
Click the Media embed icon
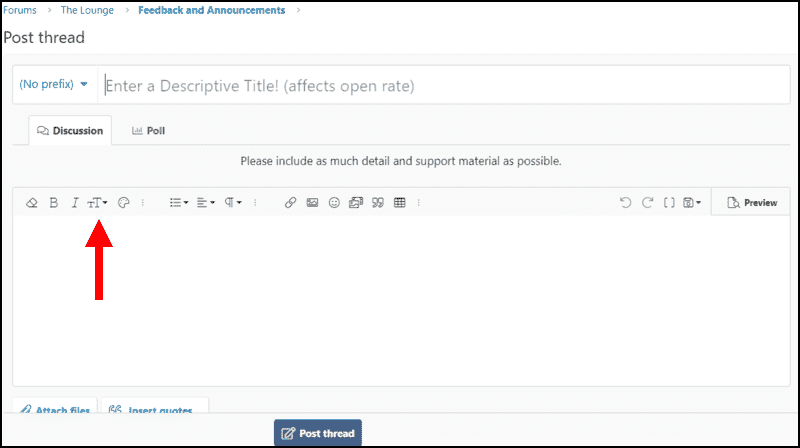click(x=356, y=203)
